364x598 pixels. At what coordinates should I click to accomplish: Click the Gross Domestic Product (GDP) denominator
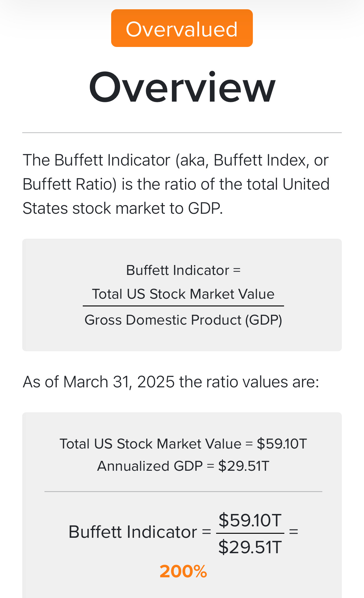pyautogui.click(x=183, y=320)
